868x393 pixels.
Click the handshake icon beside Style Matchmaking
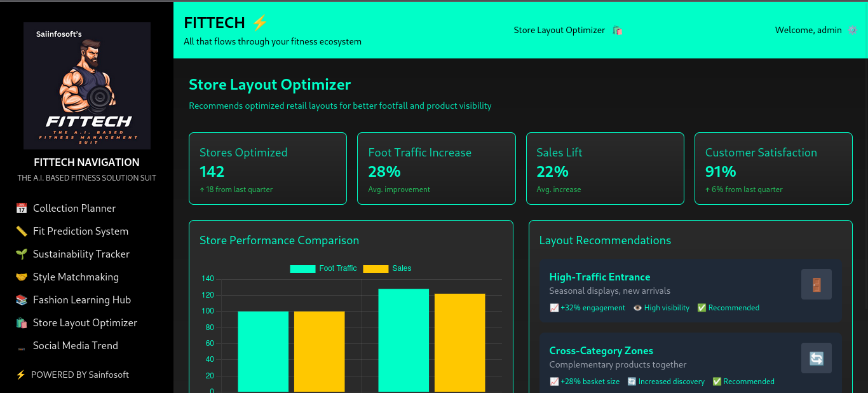point(22,277)
